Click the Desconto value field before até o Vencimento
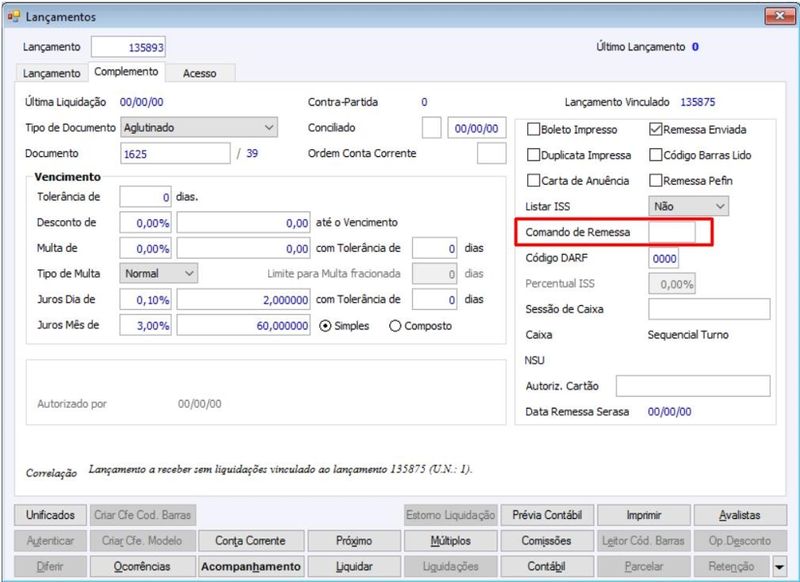 (243, 222)
